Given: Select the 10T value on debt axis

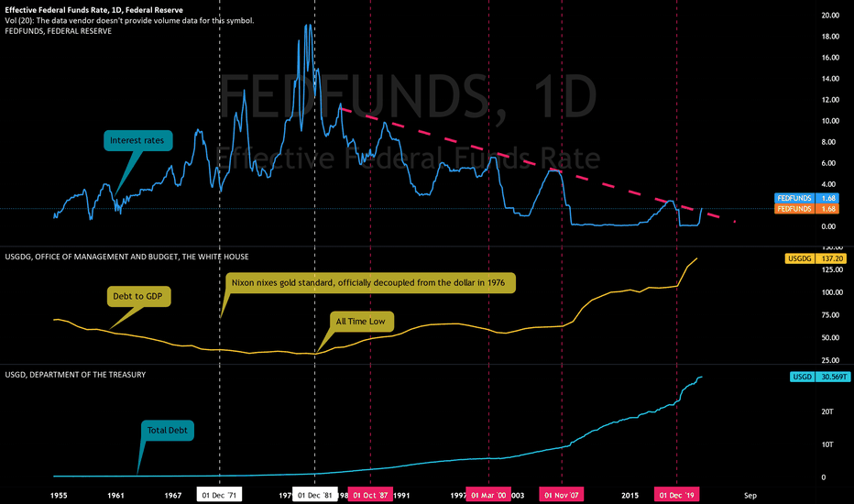Looking at the screenshot, I should (x=827, y=444).
